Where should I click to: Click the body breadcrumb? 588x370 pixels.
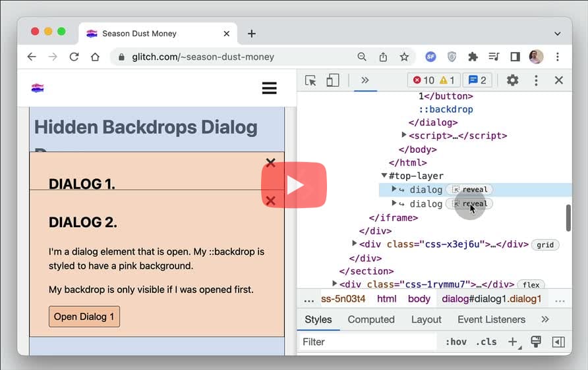pos(419,299)
